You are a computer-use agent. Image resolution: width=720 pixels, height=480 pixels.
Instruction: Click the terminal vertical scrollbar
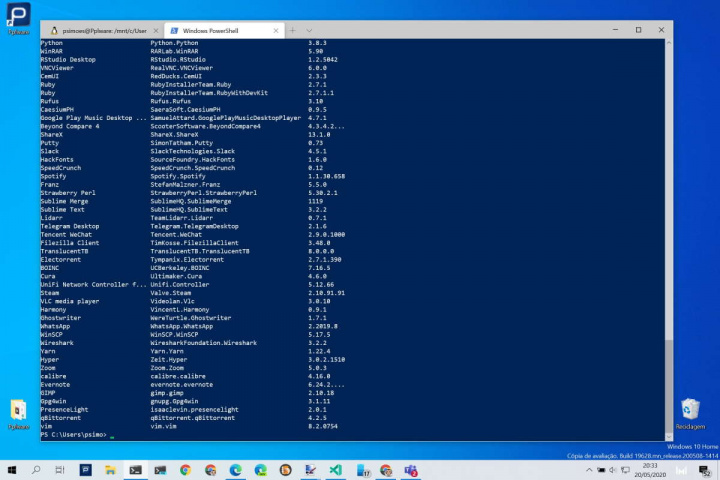(668, 200)
